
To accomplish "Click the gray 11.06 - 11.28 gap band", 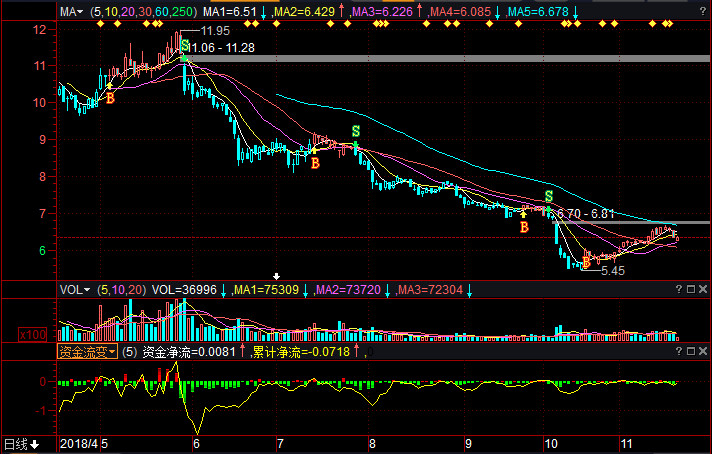I will coord(450,59).
